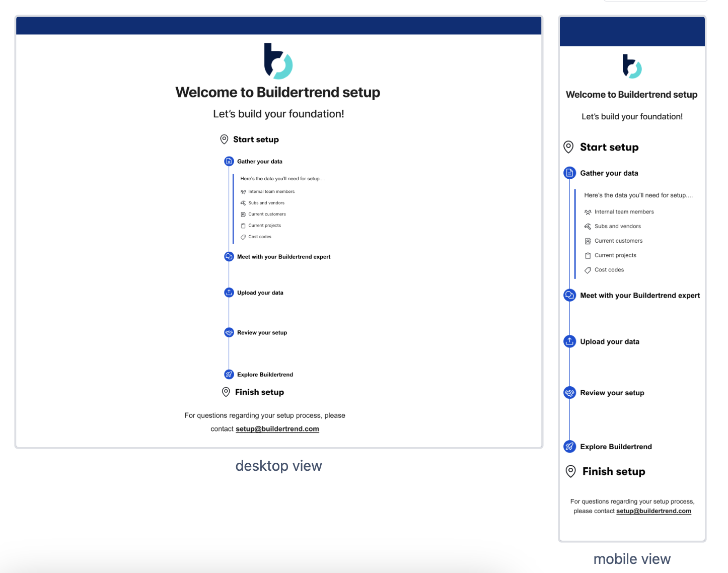Click Current customers text, mobile view

click(x=619, y=241)
